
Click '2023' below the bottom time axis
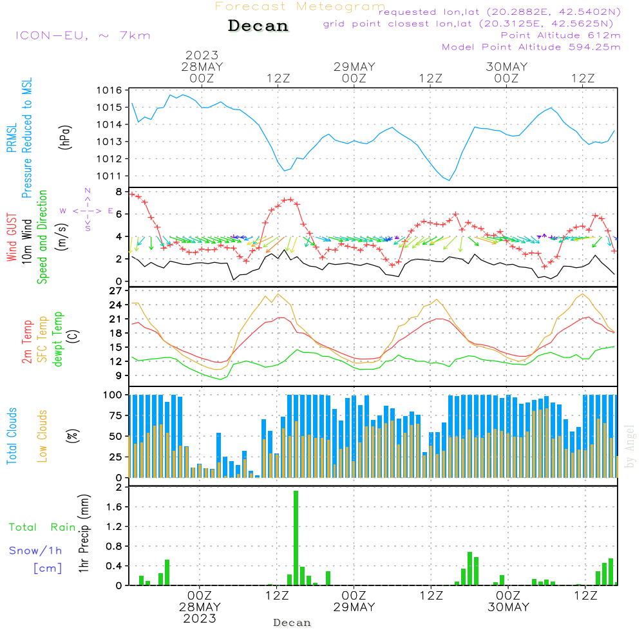pyautogui.click(x=200, y=618)
